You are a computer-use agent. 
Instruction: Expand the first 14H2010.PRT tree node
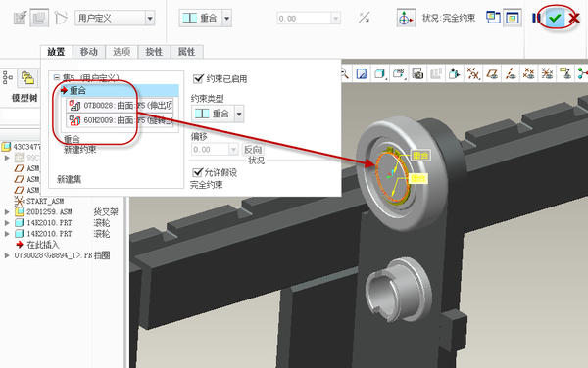(x=7, y=223)
